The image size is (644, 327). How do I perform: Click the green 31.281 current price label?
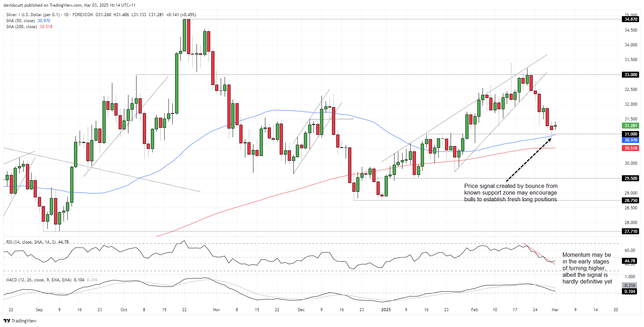[631, 126]
